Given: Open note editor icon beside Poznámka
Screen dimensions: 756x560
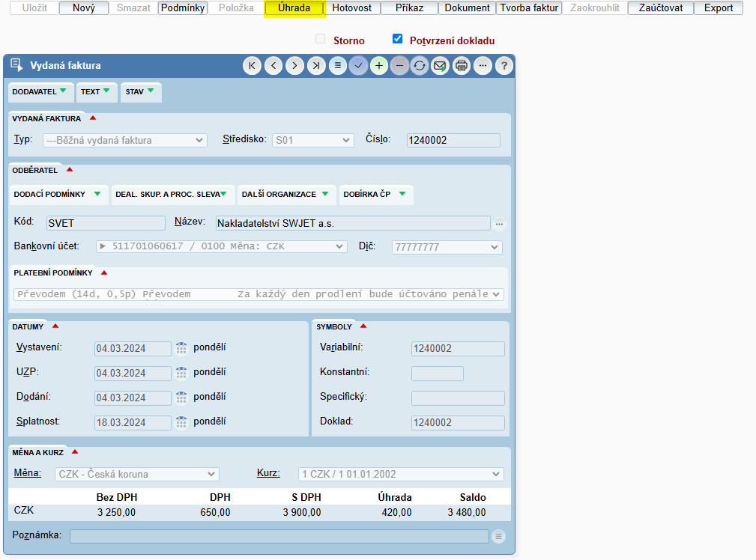Looking at the screenshot, I should tap(498, 536).
